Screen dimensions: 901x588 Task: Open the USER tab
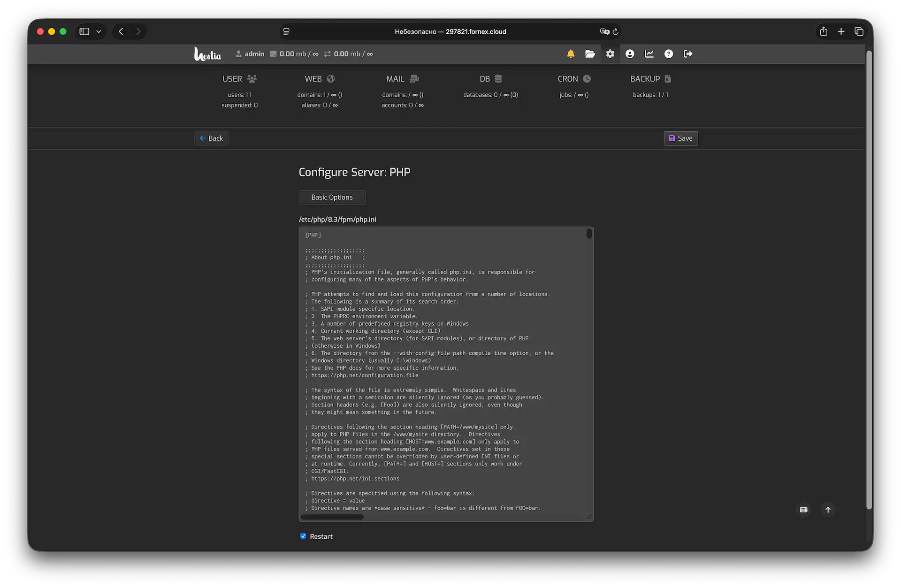tap(239, 79)
